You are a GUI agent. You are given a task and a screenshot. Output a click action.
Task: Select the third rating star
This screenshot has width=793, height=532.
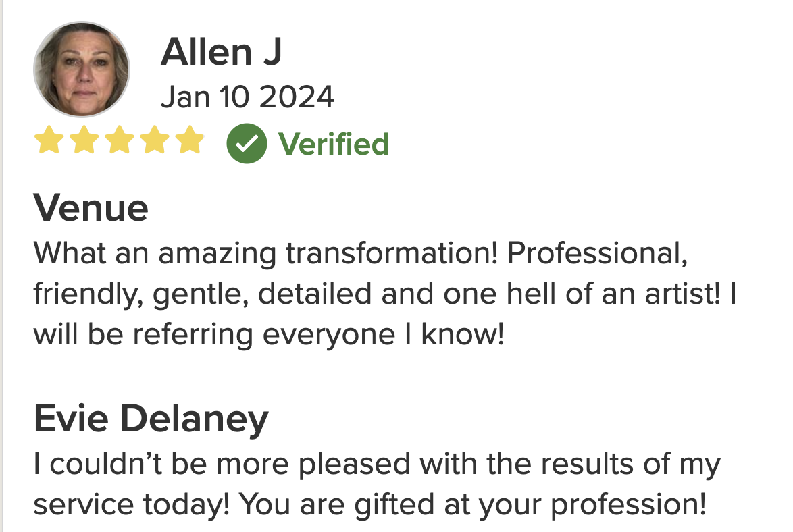click(120, 142)
